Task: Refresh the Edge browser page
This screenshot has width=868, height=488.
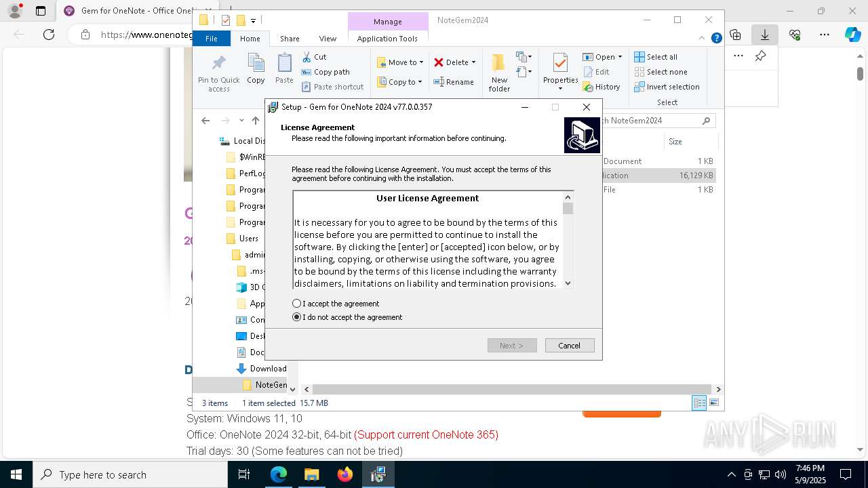Action: [x=49, y=35]
